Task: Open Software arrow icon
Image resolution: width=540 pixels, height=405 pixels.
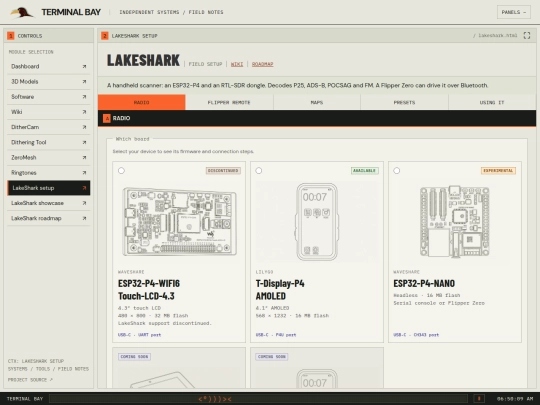Action: tap(84, 97)
